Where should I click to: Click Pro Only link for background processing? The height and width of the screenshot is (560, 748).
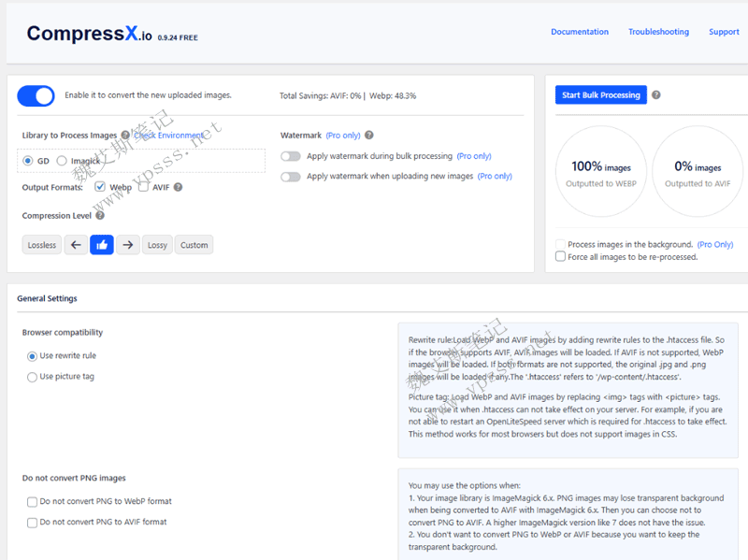(x=715, y=244)
